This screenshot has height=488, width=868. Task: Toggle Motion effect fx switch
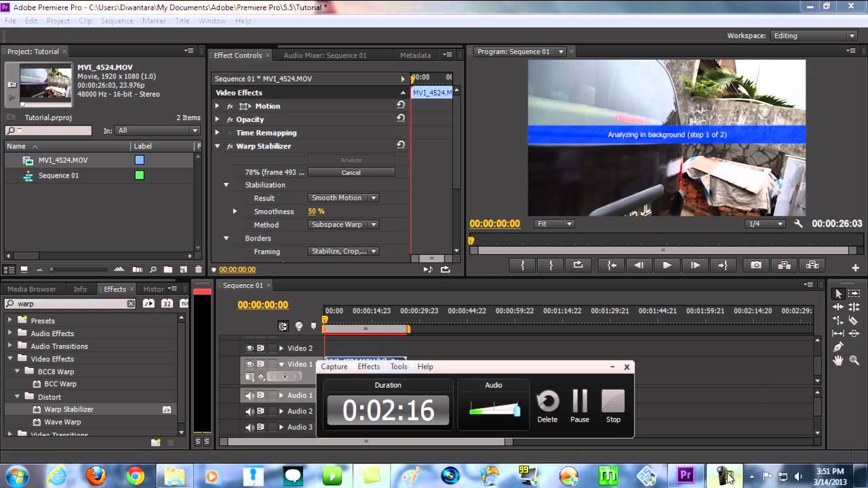(x=230, y=106)
